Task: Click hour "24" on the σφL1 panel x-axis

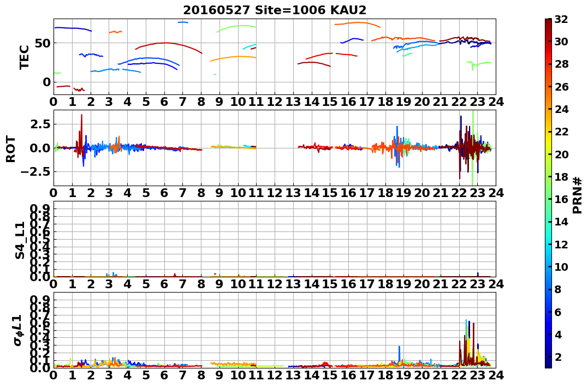Action: point(496,375)
